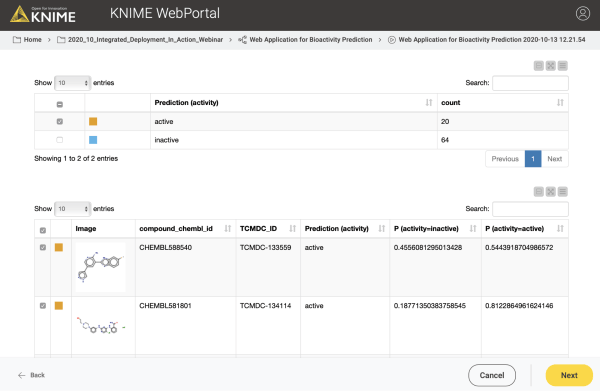Screen dimensions: 600x391
Task: Open the menu icon above the bottom table
Action: pyautogui.click(x=562, y=192)
